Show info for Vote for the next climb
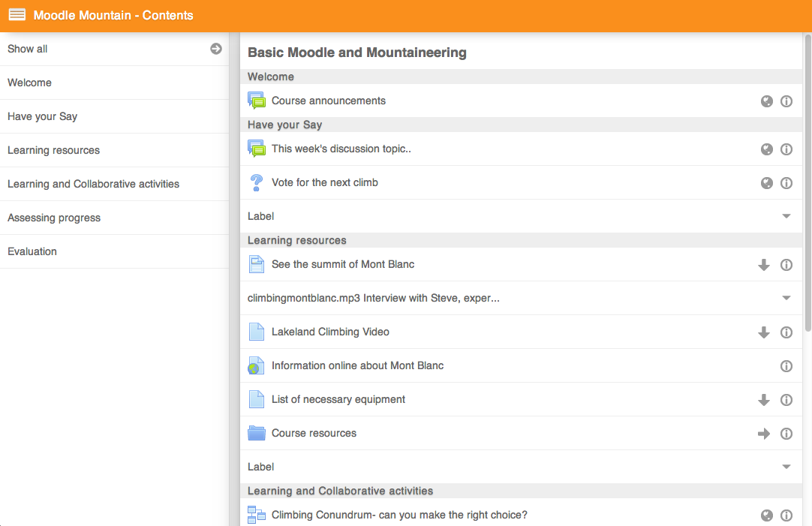Image resolution: width=812 pixels, height=526 pixels. pos(786,183)
